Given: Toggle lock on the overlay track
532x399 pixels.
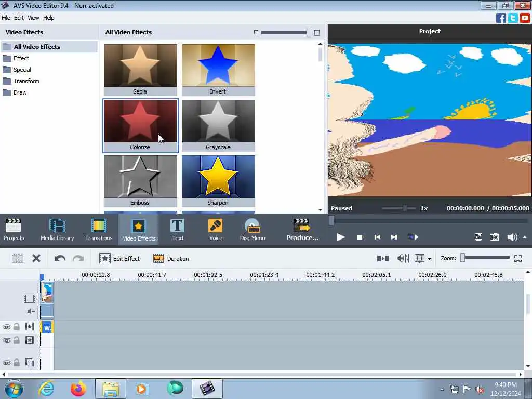Looking at the screenshot, I should (x=17, y=362).
